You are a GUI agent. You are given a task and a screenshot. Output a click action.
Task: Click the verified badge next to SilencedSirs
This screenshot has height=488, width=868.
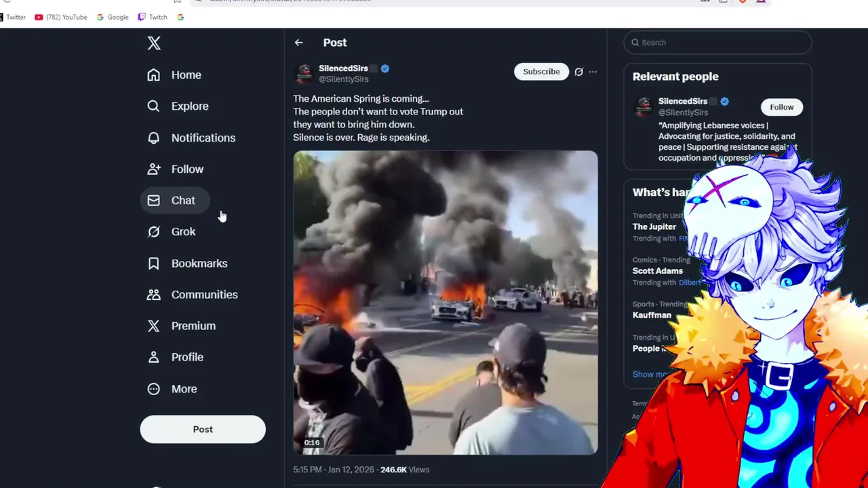point(385,68)
